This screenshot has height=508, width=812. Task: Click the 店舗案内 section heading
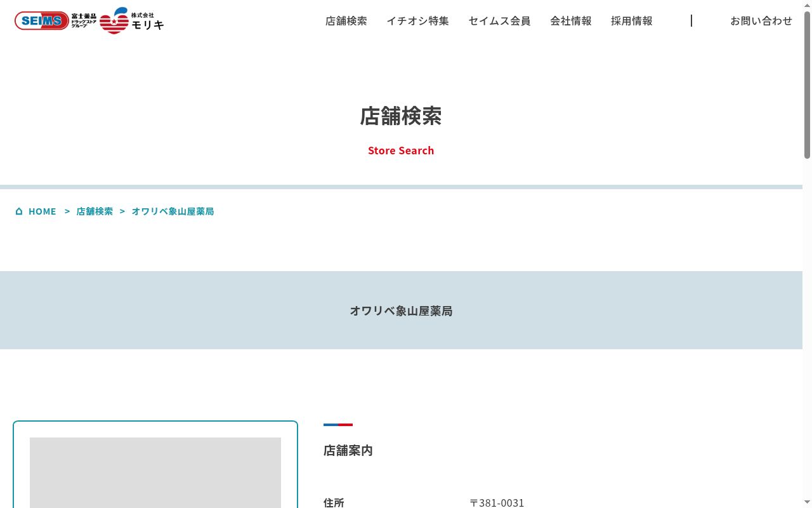348,450
